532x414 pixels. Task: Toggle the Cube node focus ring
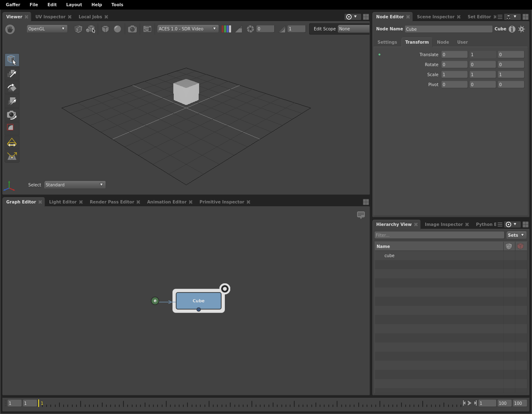(225, 289)
